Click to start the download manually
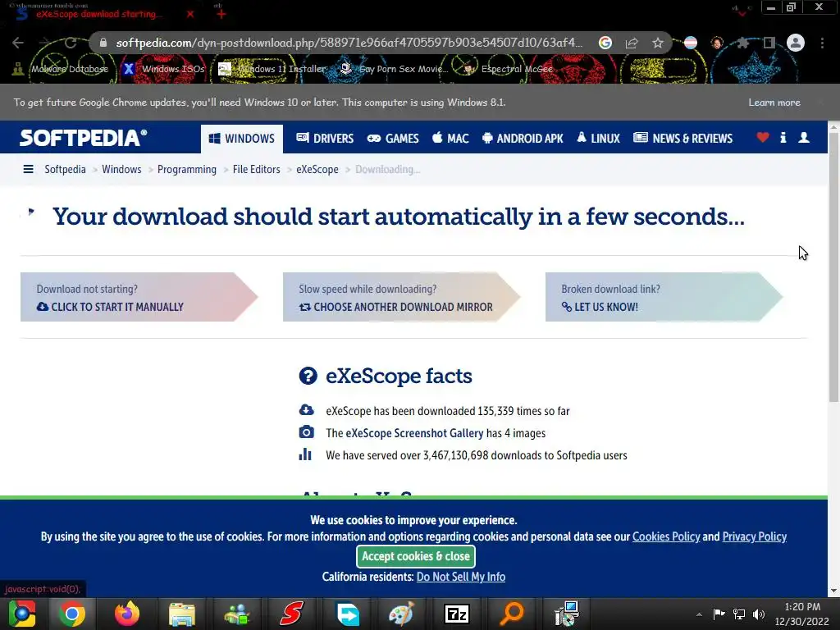Viewport: 840px width, 630px height. click(139, 297)
